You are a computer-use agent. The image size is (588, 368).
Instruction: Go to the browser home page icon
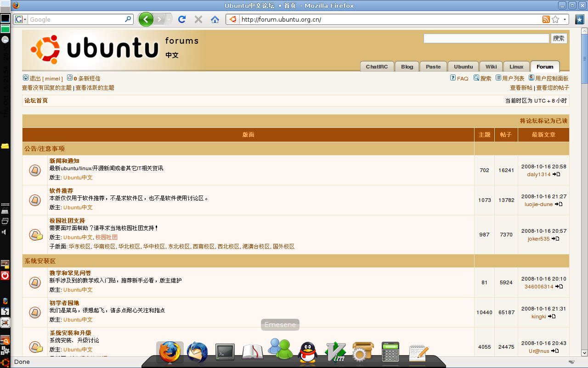[x=215, y=19]
